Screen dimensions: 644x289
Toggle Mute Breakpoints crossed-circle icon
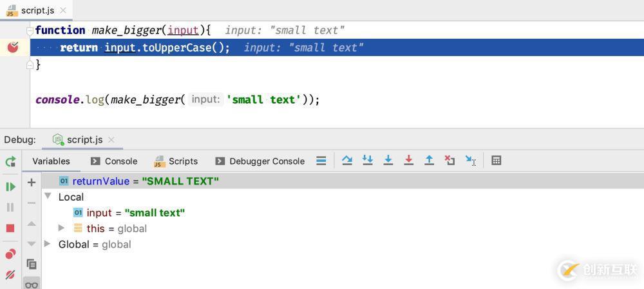[11, 275]
